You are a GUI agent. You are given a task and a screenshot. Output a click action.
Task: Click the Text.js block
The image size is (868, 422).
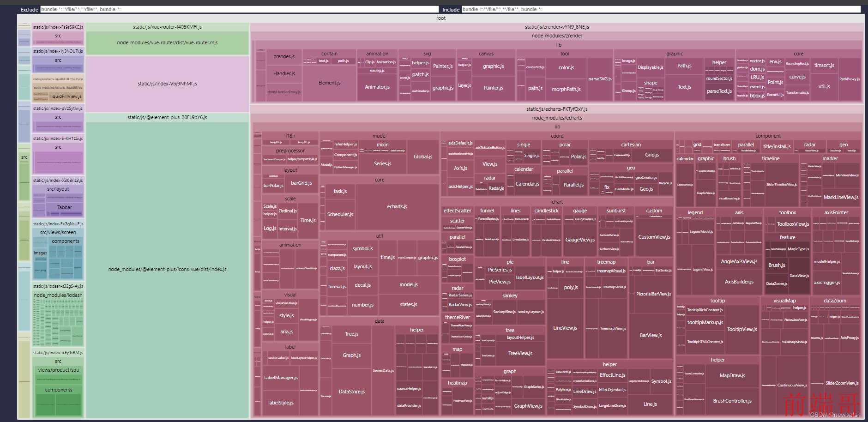[x=684, y=87]
